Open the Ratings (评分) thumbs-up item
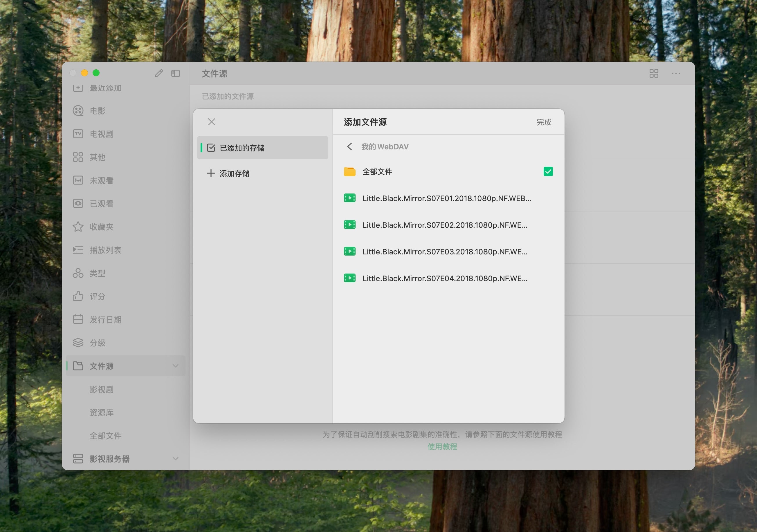 [x=125, y=296]
